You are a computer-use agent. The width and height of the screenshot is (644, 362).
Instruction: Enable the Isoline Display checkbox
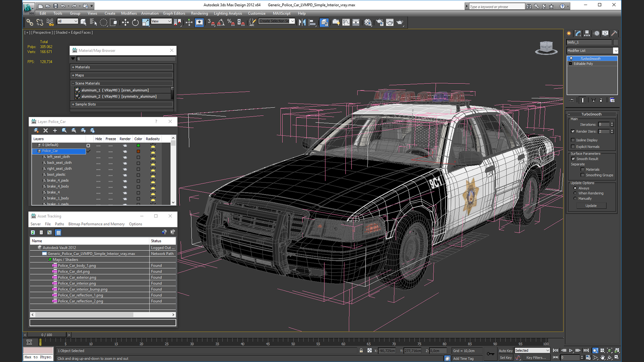(573, 140)
